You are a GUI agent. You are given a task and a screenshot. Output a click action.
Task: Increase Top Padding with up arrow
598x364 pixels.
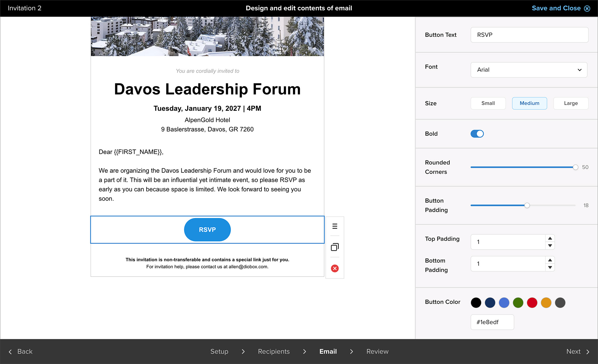(x=550, y=238)
